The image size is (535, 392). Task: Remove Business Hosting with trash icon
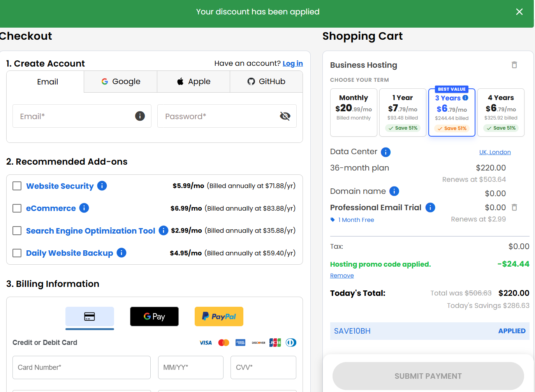pos(514,65)
